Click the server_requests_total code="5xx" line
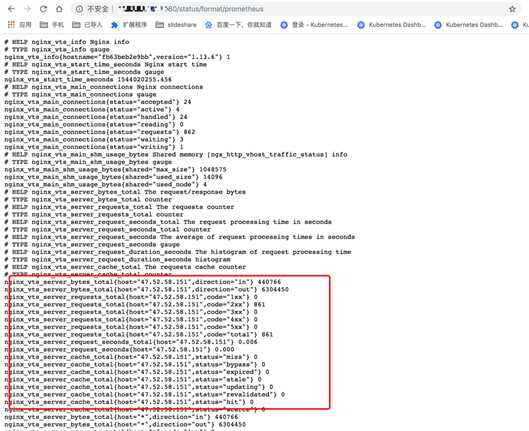Screen dimensions: 529x431 point(131,327)
